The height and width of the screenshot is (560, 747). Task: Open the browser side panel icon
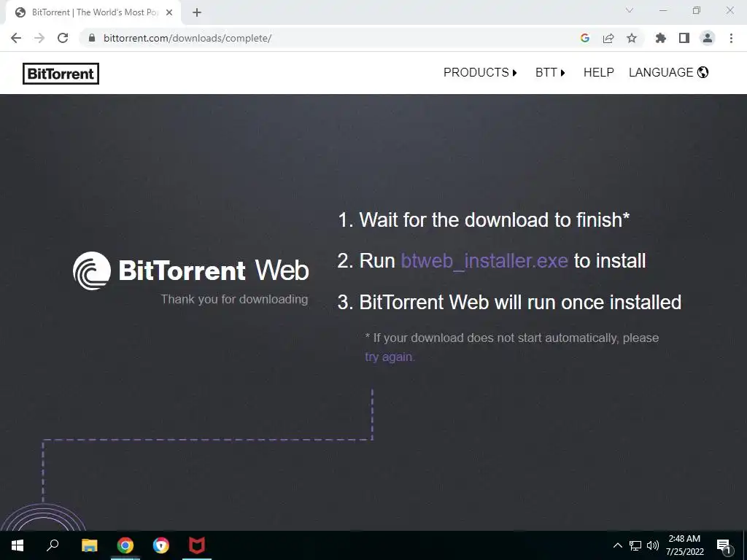pos(684,38)
